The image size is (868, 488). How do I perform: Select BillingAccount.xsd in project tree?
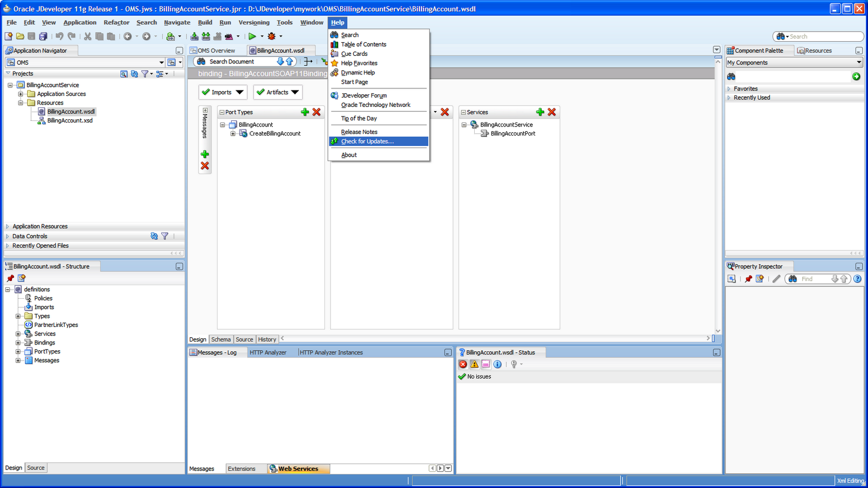[70, 120]
